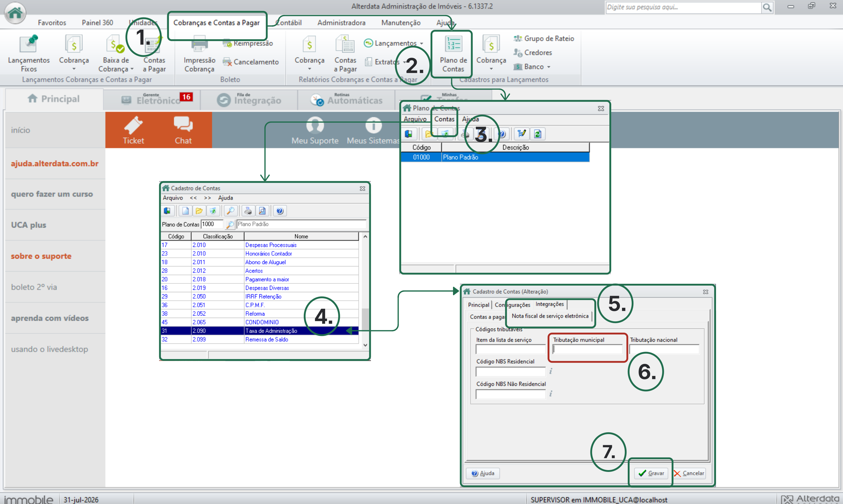Viewport: 843px width, 504px height.
Task: Open Arquivo menu in Plano de Contas window
Action: [415, 119]
